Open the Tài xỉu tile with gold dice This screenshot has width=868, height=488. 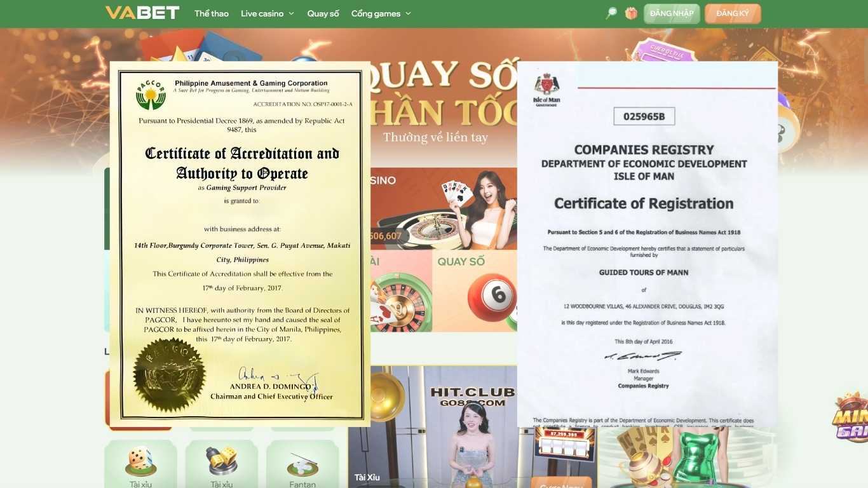[221, 464]
